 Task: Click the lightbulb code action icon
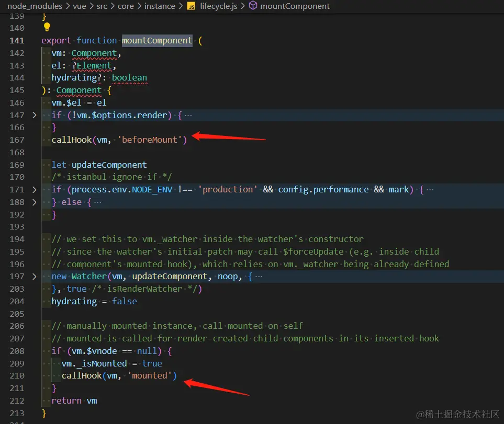click(x=47, y=27)
